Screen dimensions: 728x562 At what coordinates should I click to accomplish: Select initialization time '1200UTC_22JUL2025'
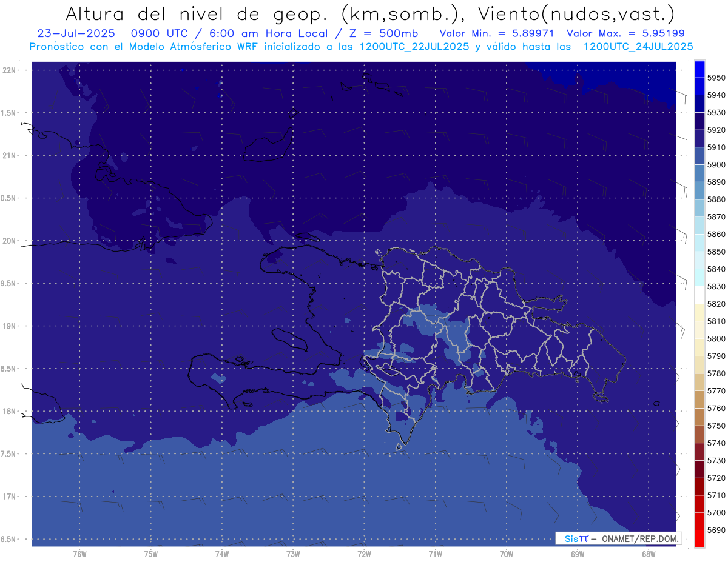coord(414,46)
